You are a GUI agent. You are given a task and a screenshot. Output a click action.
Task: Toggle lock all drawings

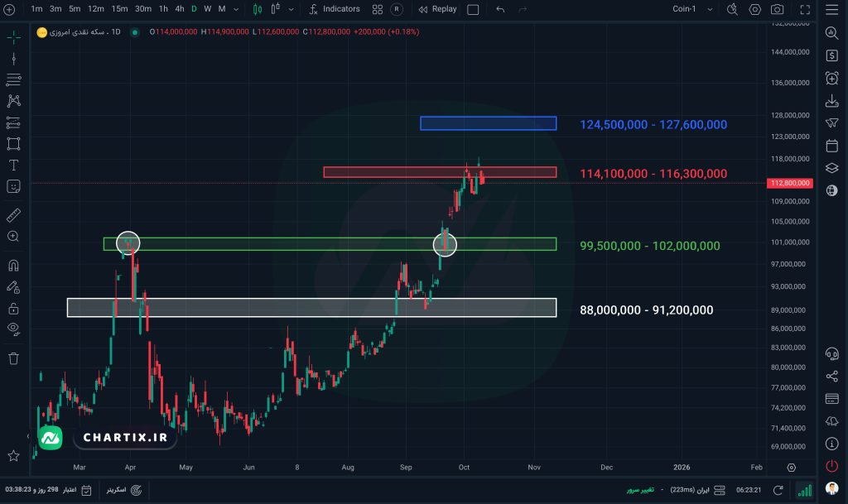tap(13, 308)
